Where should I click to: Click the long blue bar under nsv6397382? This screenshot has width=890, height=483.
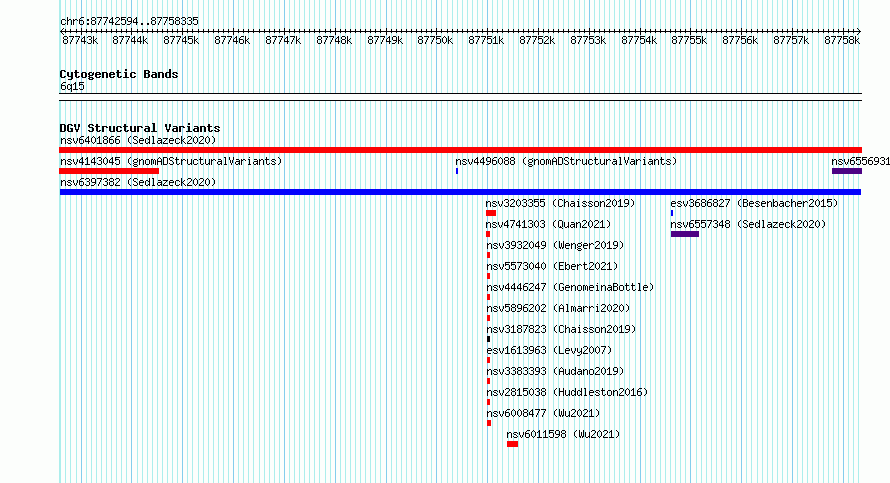(x=460, y=192)
